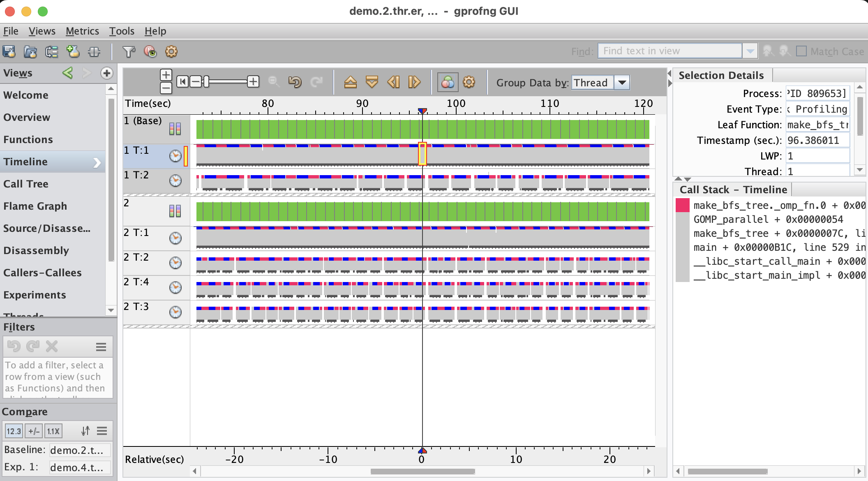868x481 pixels.
Task: Expand the Find text history dropdown
Action: [750, 51]
